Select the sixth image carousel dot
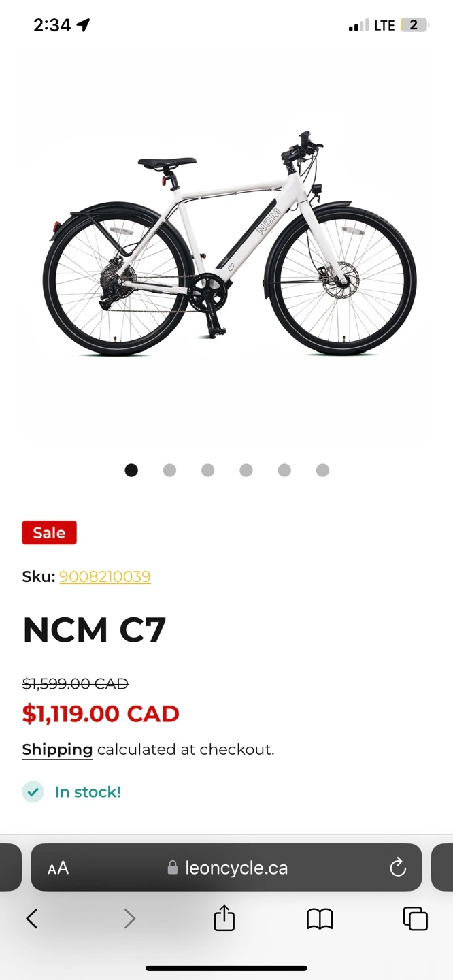 (x=323, y=470)
